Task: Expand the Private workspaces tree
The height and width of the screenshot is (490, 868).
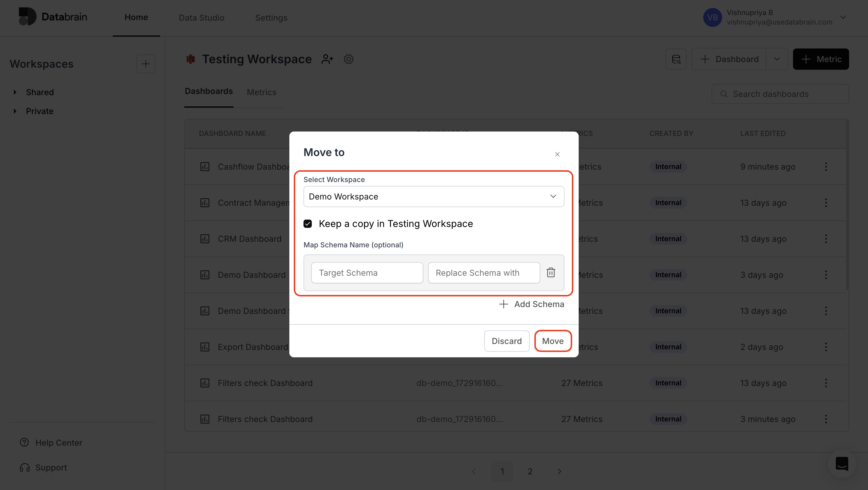Action: tap(15, 111)
